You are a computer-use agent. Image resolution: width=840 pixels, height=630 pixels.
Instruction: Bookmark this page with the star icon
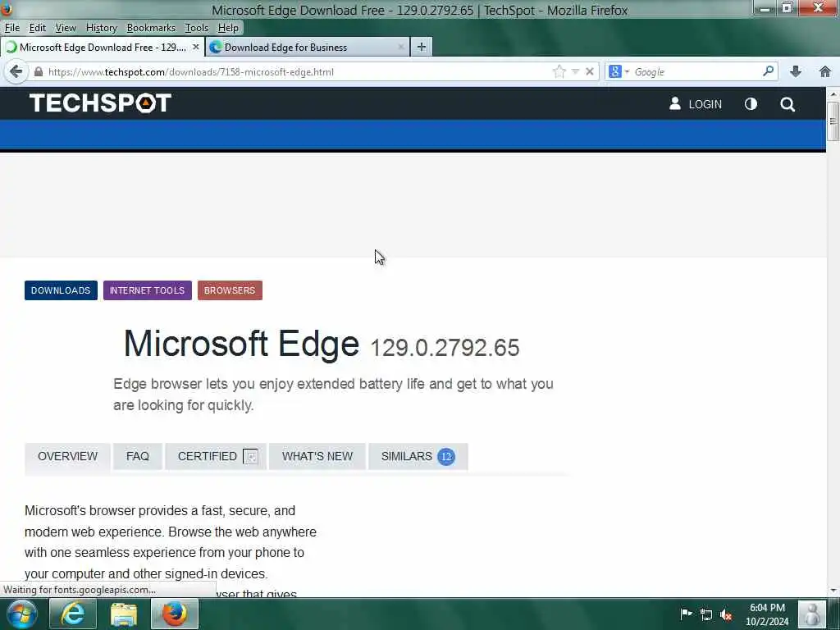pyautogui.click(x=559, y=72)
